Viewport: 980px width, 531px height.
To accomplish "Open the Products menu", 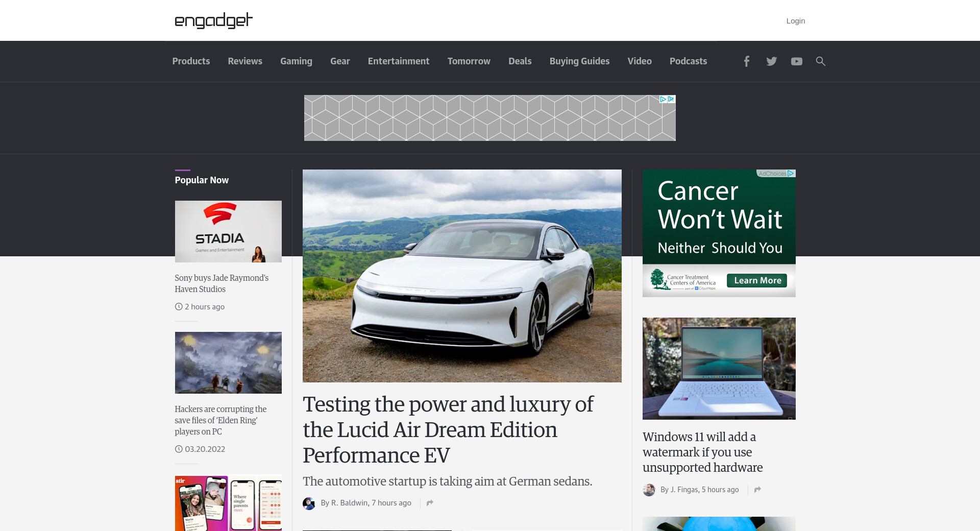I will [191, 61].
